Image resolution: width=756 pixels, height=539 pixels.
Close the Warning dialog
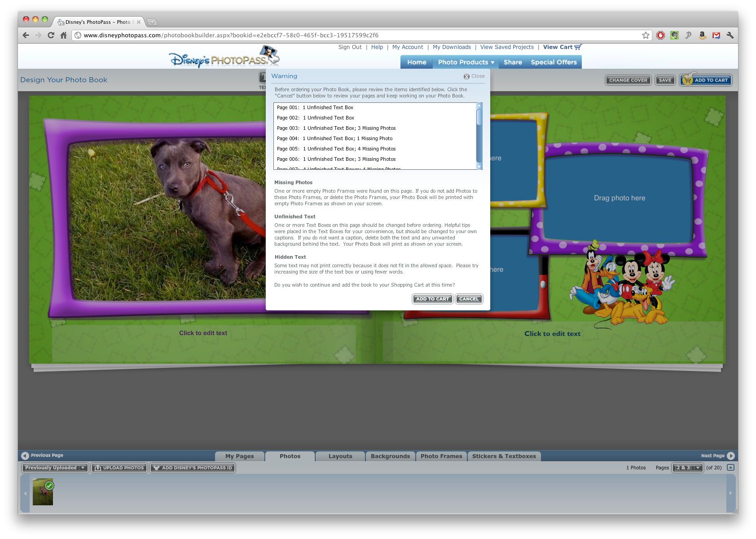tap(474, 76)
